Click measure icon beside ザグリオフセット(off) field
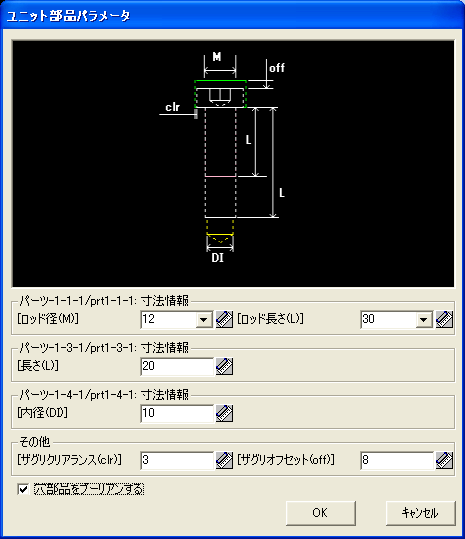 444,460
